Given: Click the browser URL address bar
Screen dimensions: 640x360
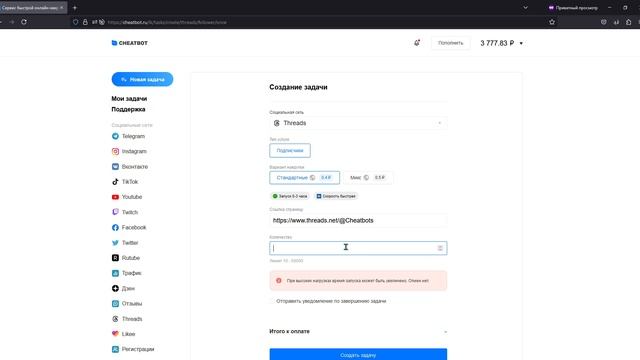Looking at the screenshot, I should tap(306, 22).
